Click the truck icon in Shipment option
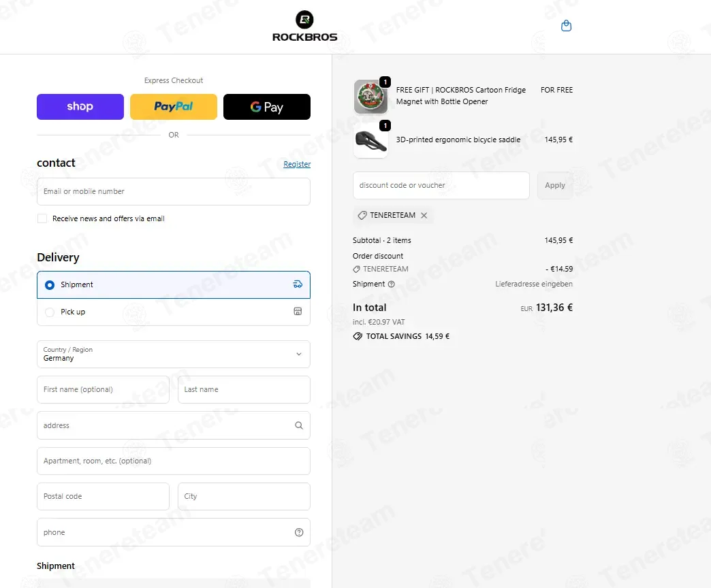The width and height of the screenshot is (711, 588). coord(298,284)
